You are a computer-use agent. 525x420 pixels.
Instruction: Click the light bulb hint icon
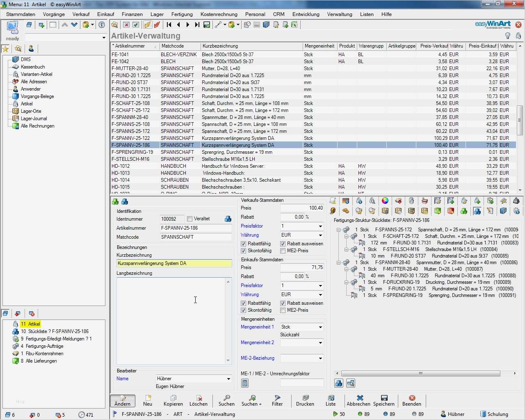[x=508, y=36]
